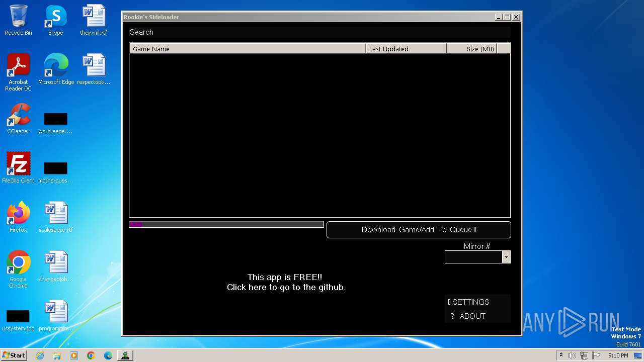Sort by Size (MB) column header
This screenshot has width=644, height=362.
471,49
